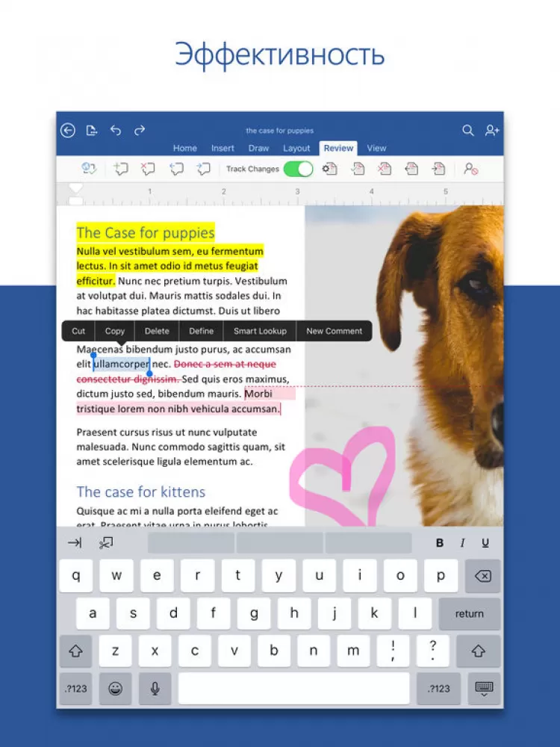Tap the scissors paste icon on keyboard bar
560x747 pixels.
tap(106, 542)
